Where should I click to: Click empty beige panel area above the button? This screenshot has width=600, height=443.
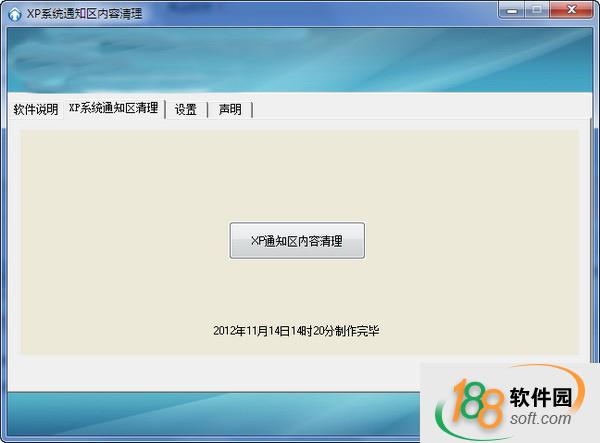click(300, 170)
